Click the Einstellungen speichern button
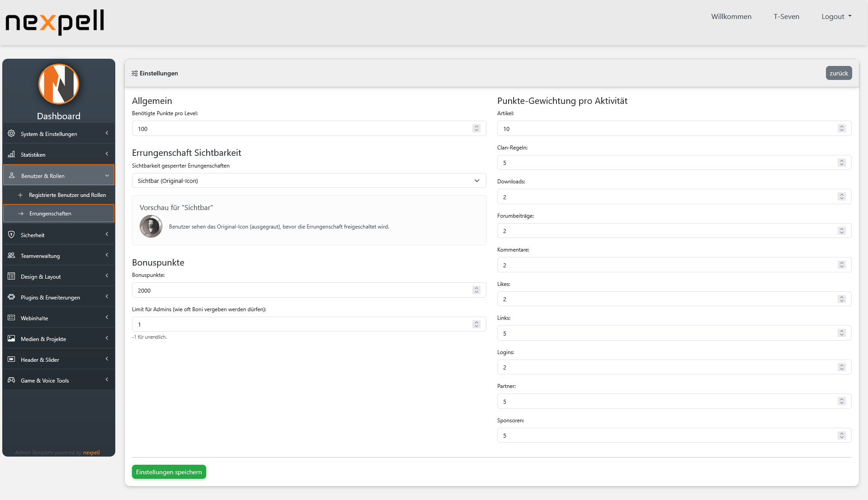868x500 pixels. pyautogui.click(x=169, y=472)
